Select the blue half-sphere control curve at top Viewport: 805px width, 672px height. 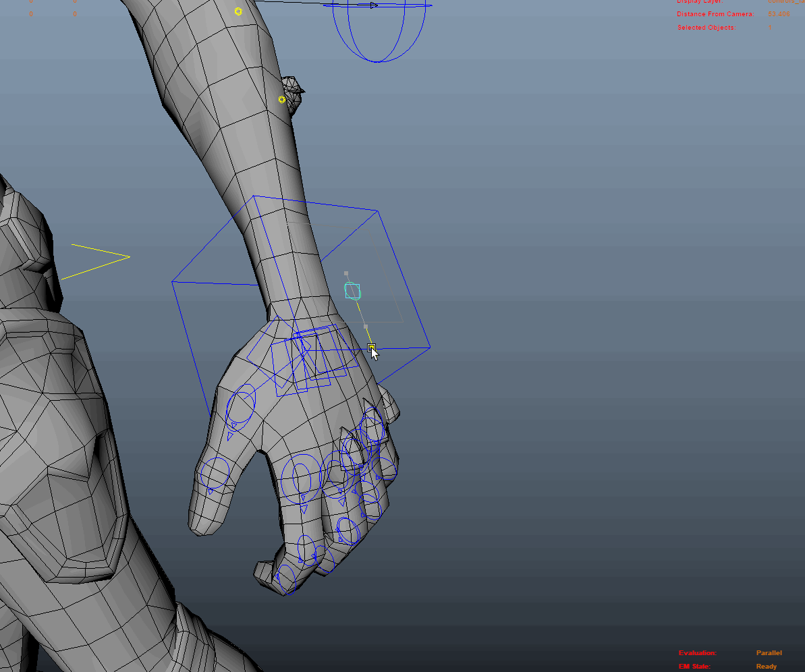click(377, 32)
